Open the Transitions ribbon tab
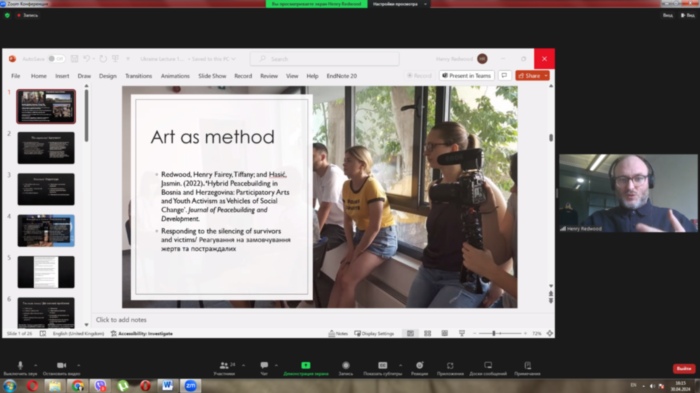The image size is (700, 393). [138, 76]
